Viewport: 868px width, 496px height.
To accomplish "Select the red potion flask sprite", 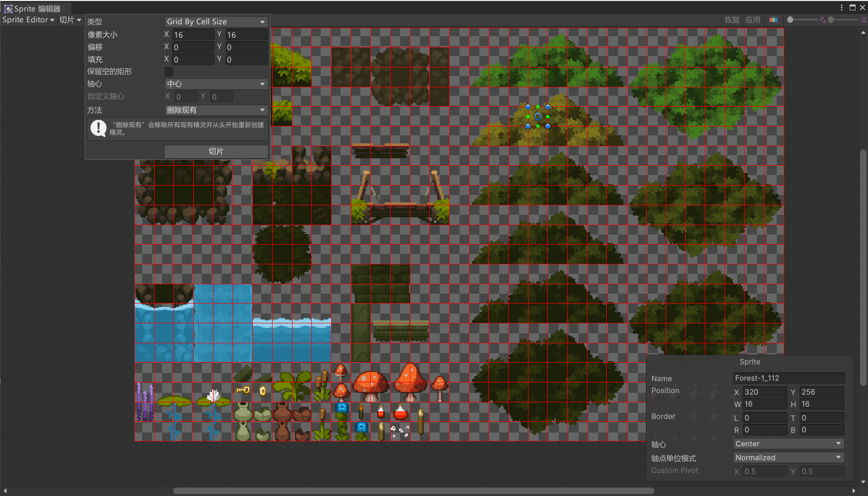I will (x=400, y=412).
